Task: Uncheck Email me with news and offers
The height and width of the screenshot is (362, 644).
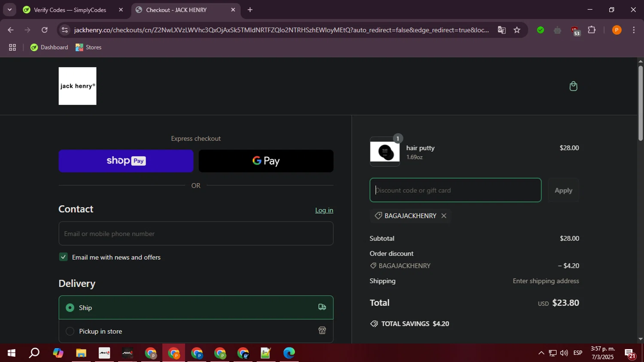Action: (x=63, y=257)
